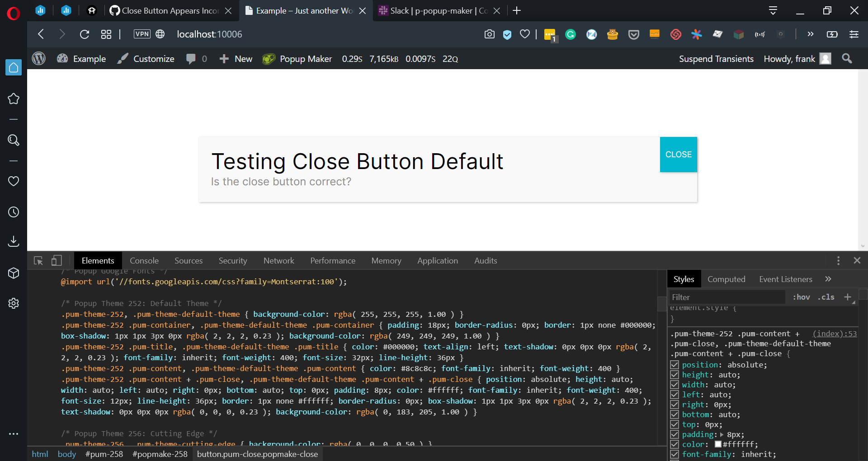Screen dimensions: 868x461
Task: Click the Suspend Transients link
Action: [716, 58]
